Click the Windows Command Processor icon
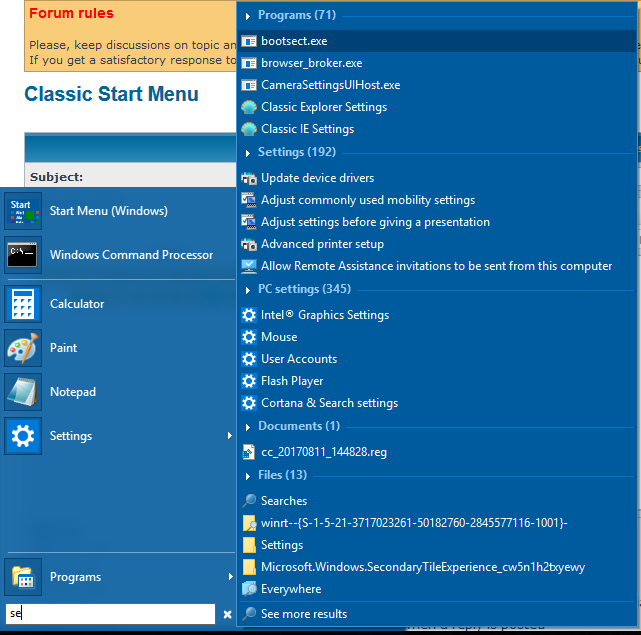Screen dimensions: 641x635 coord(23,255)
